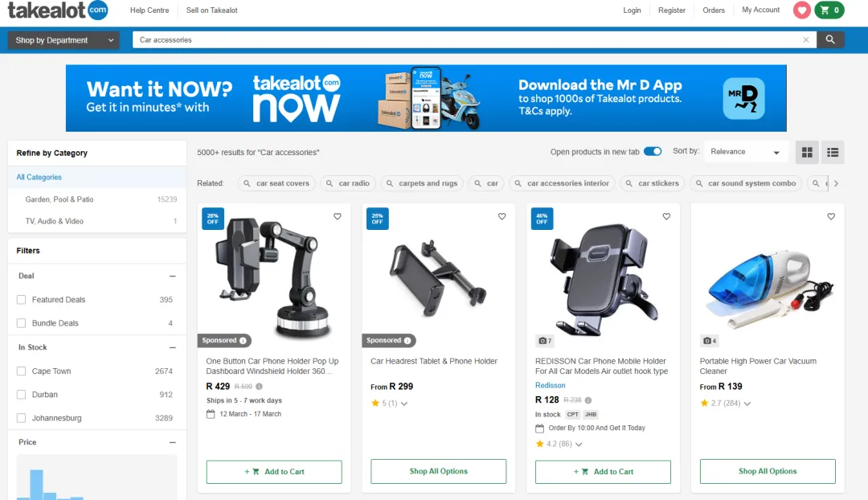
Task: Open the Sort by Relevance dropdown
Action: (x=745, y=152)
